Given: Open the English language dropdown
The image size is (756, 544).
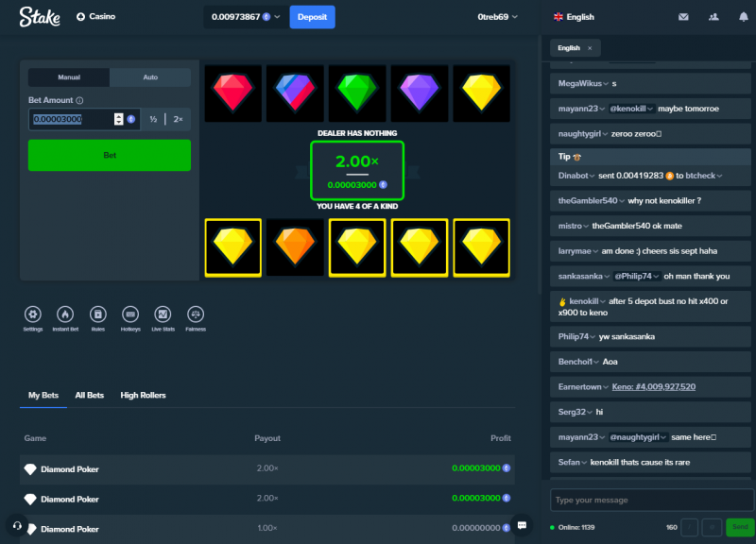Looking at the screenshot, I should 575,17.
